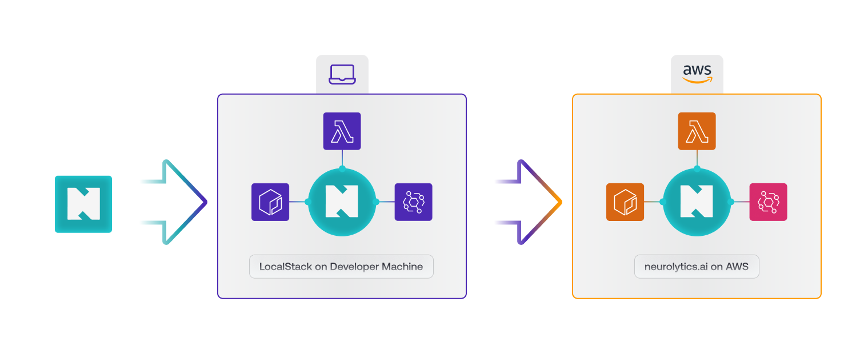This screenshot has width=868, height=354.
Task: Select the purple machine learning network icon
Action: click(x=413, y=202)
